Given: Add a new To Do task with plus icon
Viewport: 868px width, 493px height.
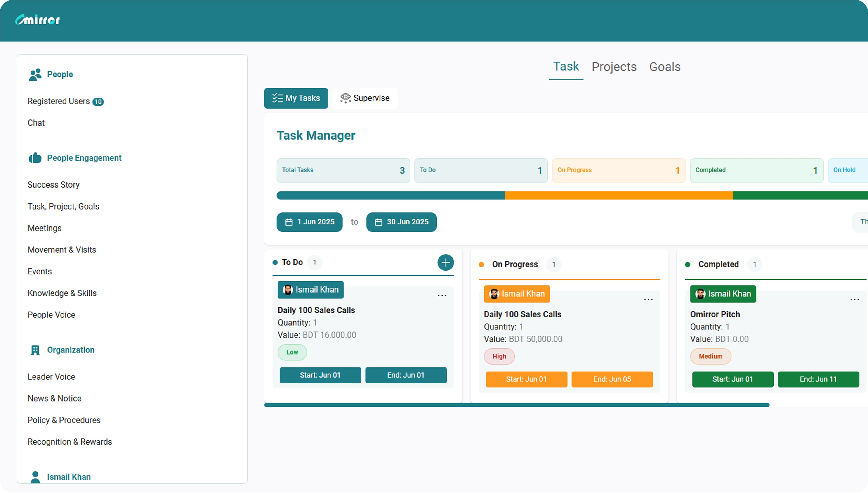Looking at the screenshot, I should click(446, 262).
